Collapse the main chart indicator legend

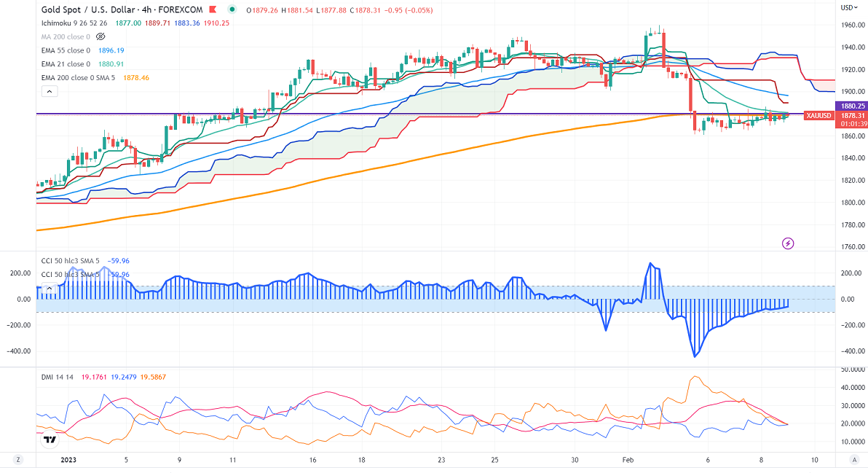coord(49,91)
